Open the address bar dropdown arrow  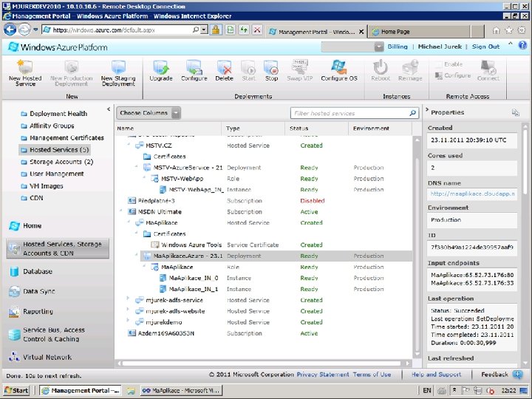[204, 30]
